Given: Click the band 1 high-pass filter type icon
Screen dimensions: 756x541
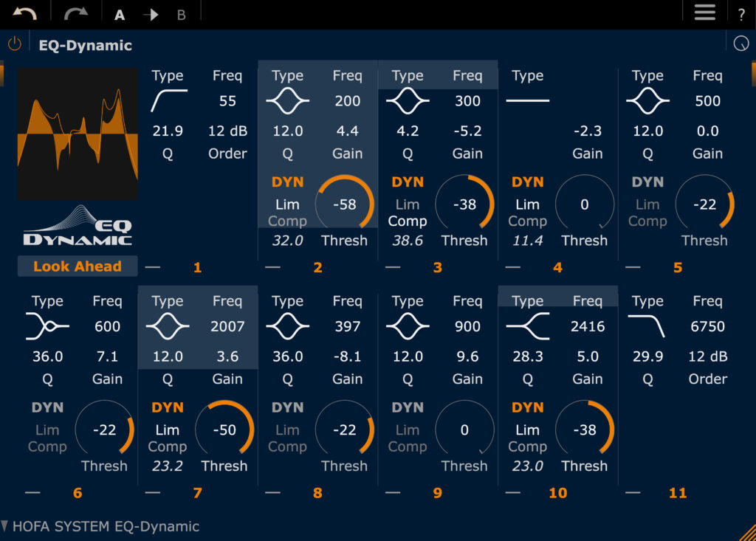Looking at the screenshot, I should tap(168, 100).
